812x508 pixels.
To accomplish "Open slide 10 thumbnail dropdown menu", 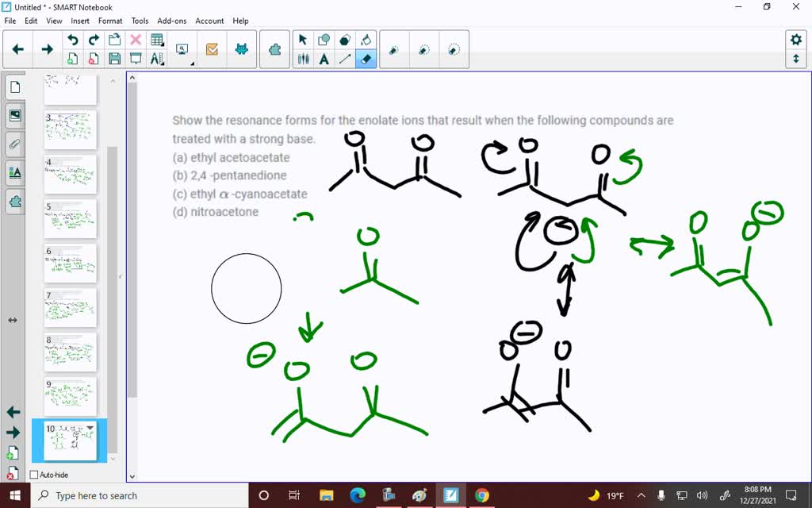I will coord(90,426).
